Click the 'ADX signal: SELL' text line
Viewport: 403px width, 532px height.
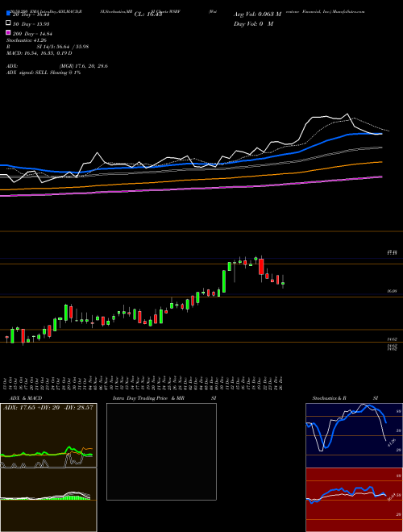pyautogui.click(x=44, y=73)
